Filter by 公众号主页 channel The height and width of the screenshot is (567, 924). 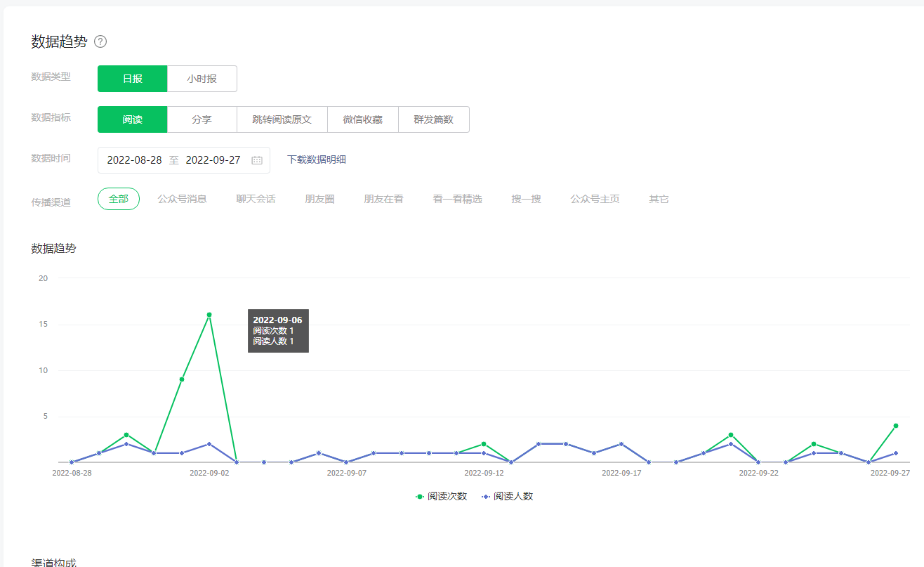point(595,199)
